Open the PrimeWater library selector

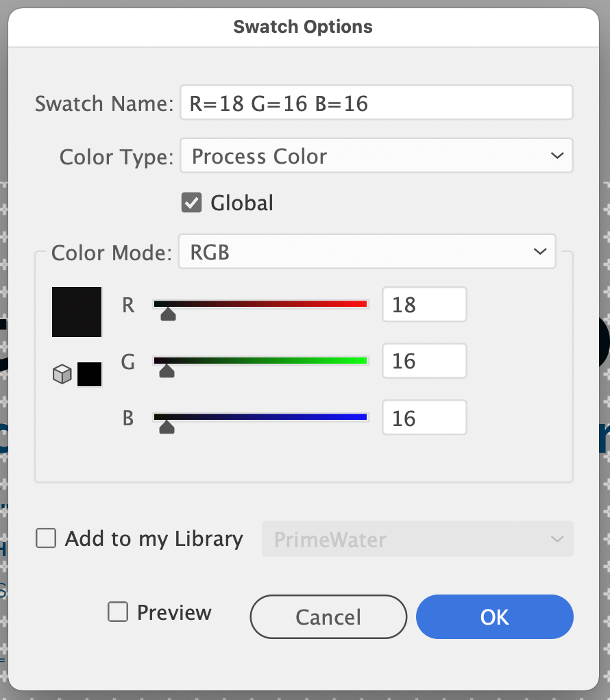tap(417, 539)
